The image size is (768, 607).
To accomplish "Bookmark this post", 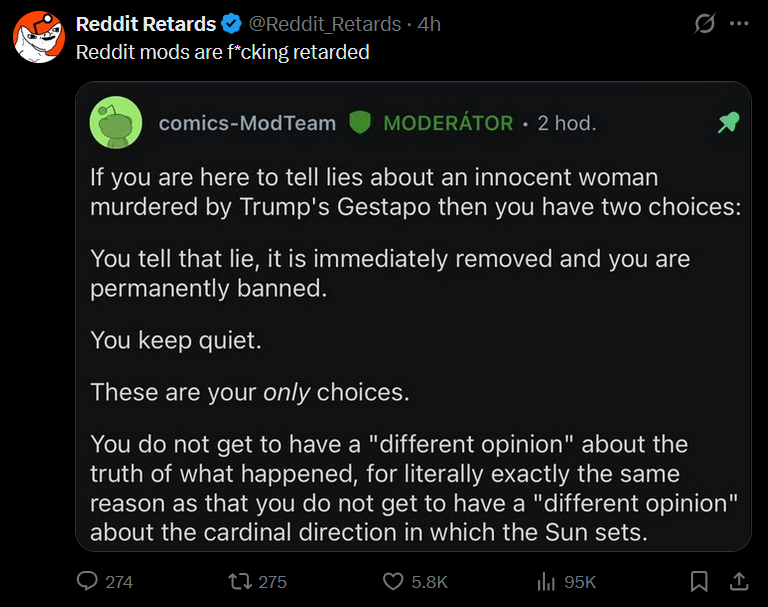I will [699, 582].
